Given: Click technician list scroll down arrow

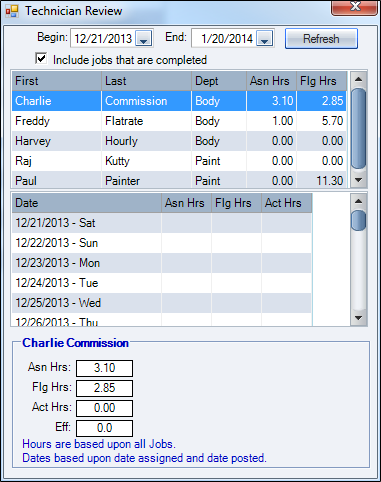Looking at the screenshot, I should (x=359, y=180).
